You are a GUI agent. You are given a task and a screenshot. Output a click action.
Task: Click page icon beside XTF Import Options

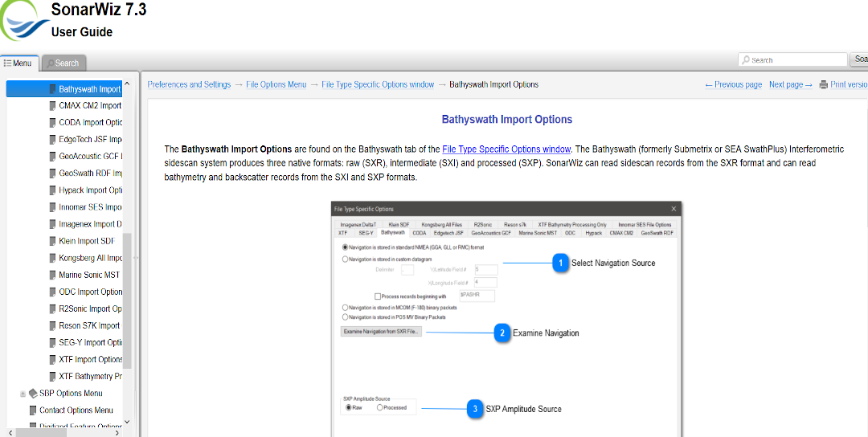click(x=52, y=360)
